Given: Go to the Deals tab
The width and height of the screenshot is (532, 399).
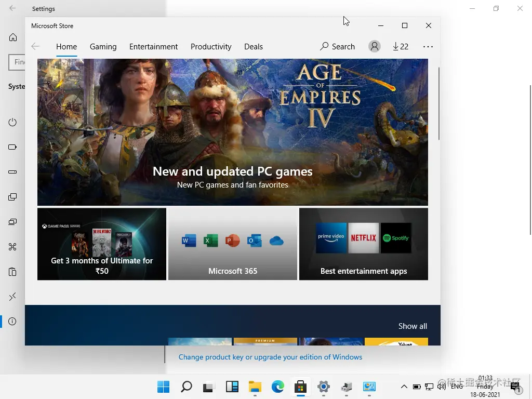Looking at the screenshot, I should pyautogui.click(x=254, y=46).
